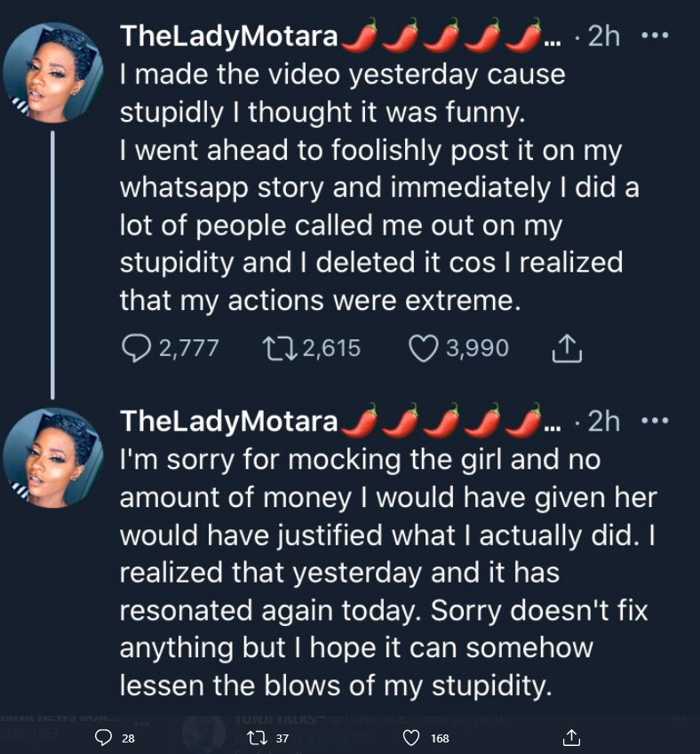Click the share icon in the bottom row

(x=572, y=737)
